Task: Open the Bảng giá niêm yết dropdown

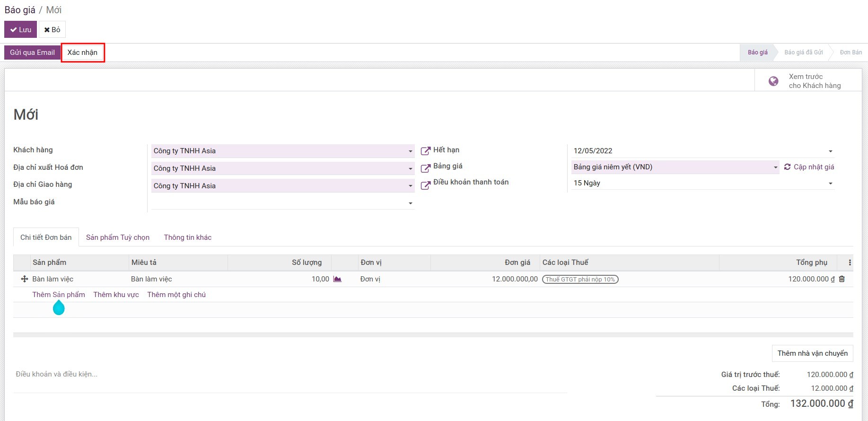Action: [775, 167]
